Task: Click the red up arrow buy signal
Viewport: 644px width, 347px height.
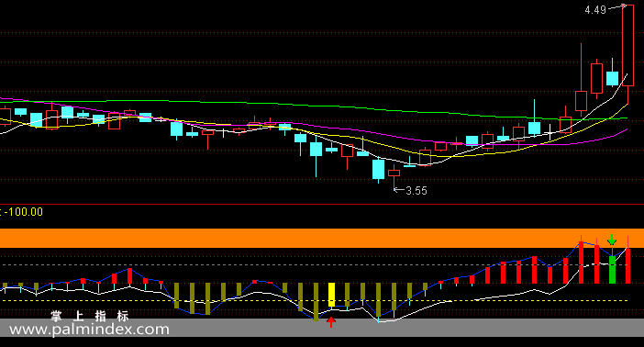Action: tap(331, 322)
